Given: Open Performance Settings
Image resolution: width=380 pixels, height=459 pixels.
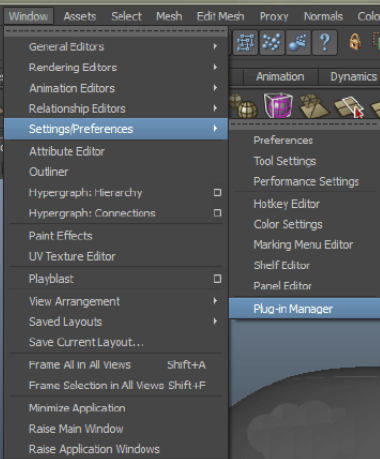Looking at the screenshot, I should [x=304, y=181].
